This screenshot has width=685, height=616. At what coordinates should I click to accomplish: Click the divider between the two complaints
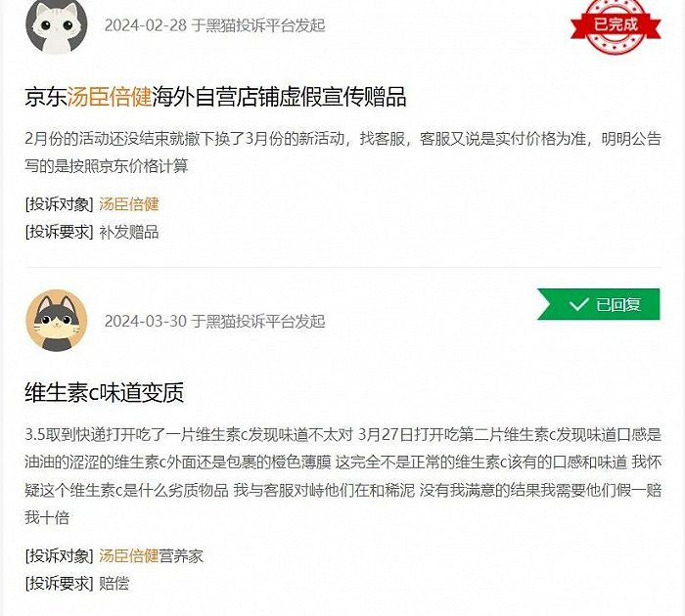[x=342, y=267]
